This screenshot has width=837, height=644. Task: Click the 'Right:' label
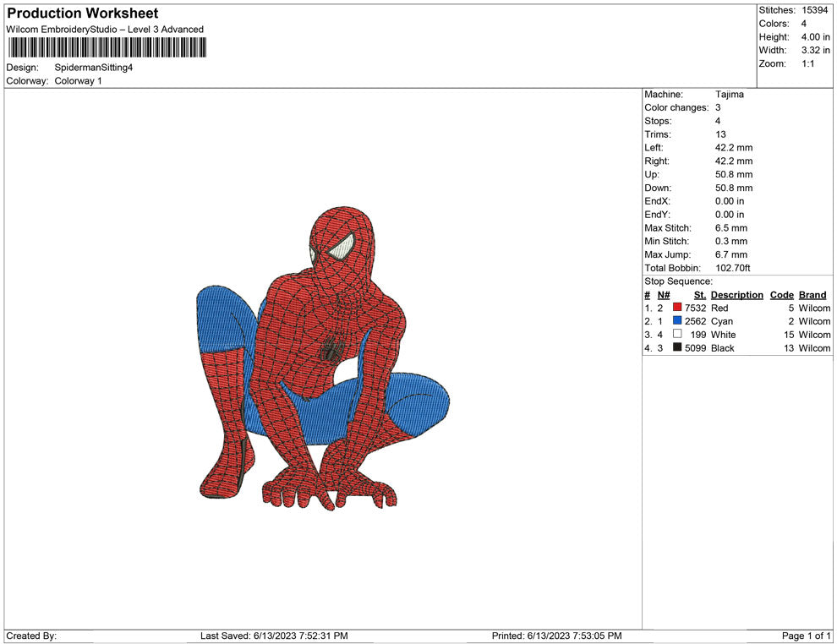point(657,161)
